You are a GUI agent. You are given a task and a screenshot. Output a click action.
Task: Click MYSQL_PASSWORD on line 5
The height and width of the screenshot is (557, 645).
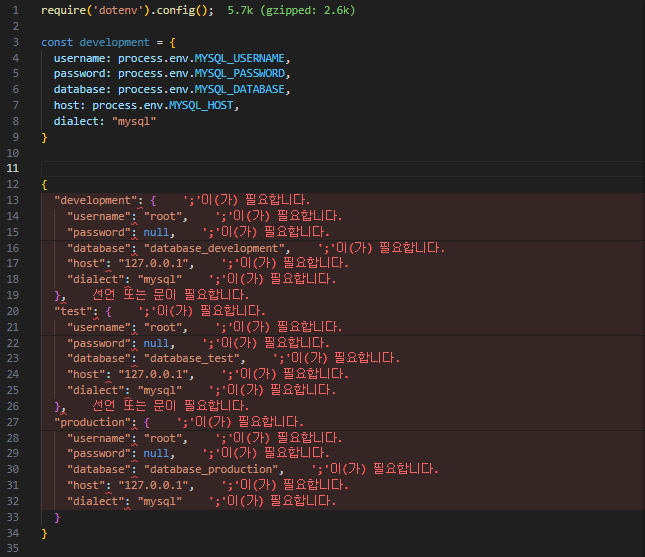pyautogui.click(x=239, y=74)
